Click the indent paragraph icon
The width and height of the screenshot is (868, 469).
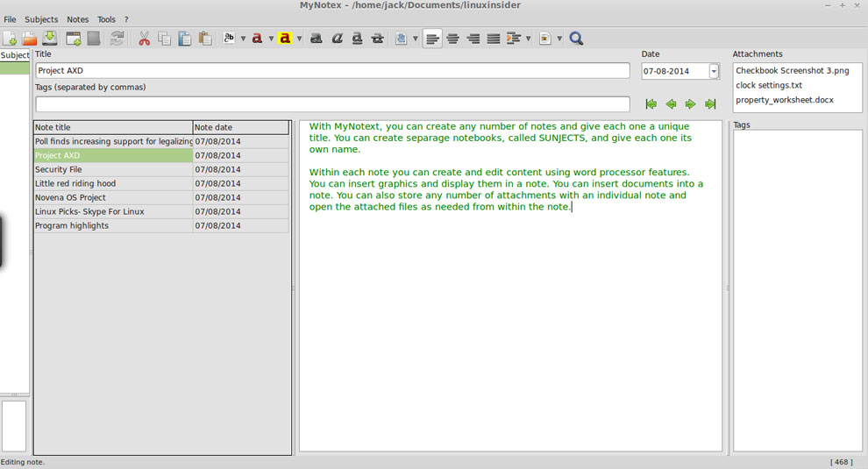coord(514,39)
